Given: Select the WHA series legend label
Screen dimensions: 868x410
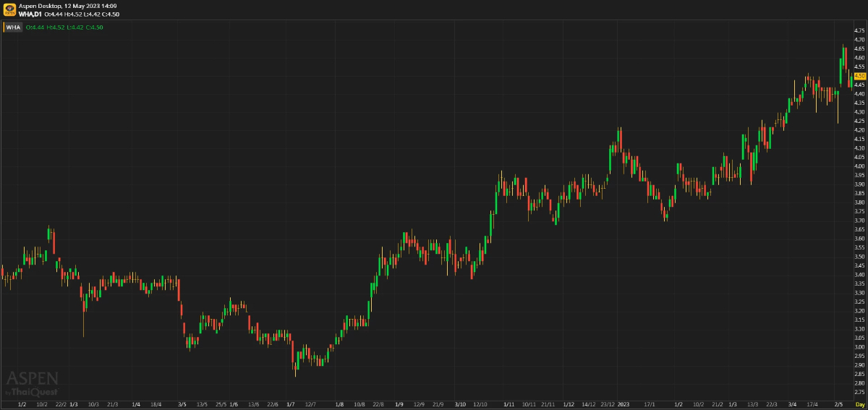Looking at the screenshot, I should point(14,27).
